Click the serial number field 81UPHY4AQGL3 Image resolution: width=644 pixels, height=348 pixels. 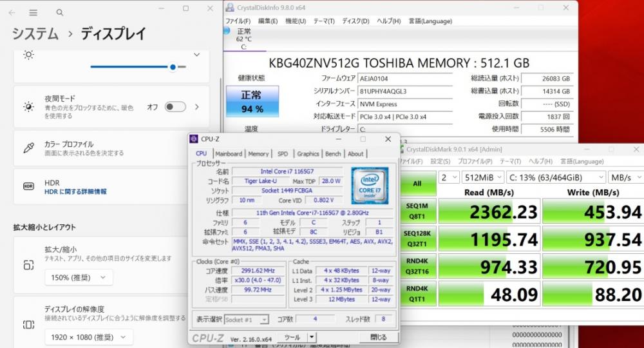405,92
